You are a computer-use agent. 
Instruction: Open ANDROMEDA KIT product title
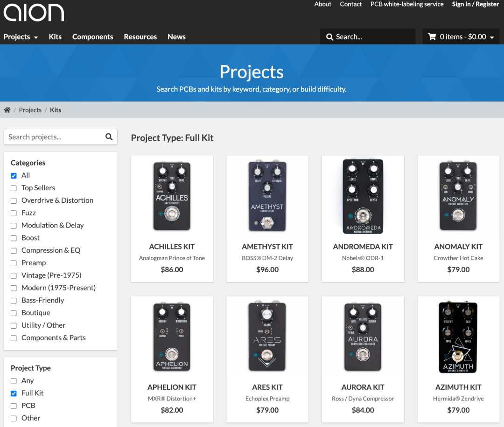(363, 247)
